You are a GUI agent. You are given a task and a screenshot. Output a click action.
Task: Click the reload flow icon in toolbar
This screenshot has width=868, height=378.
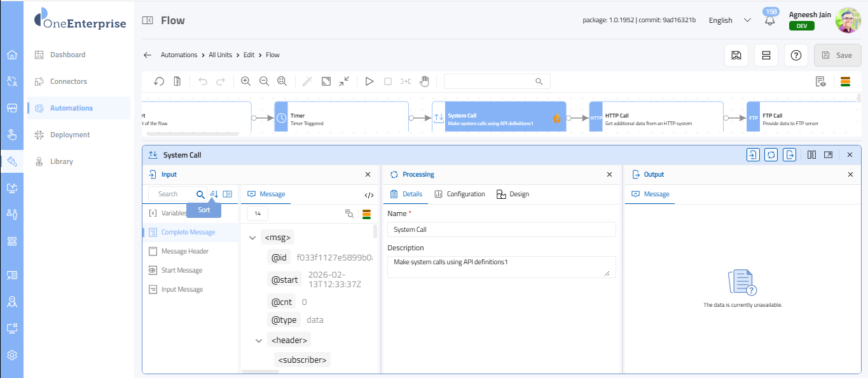click(159, 81)
